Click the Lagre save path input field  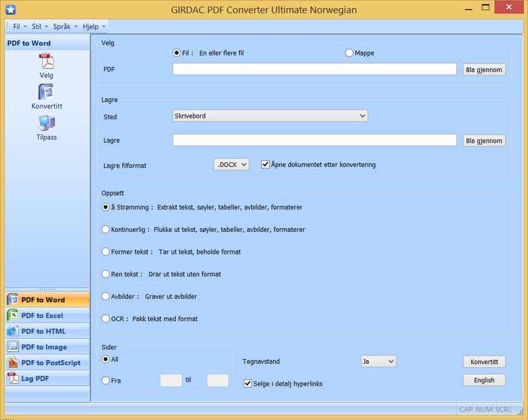pos(315,140)
